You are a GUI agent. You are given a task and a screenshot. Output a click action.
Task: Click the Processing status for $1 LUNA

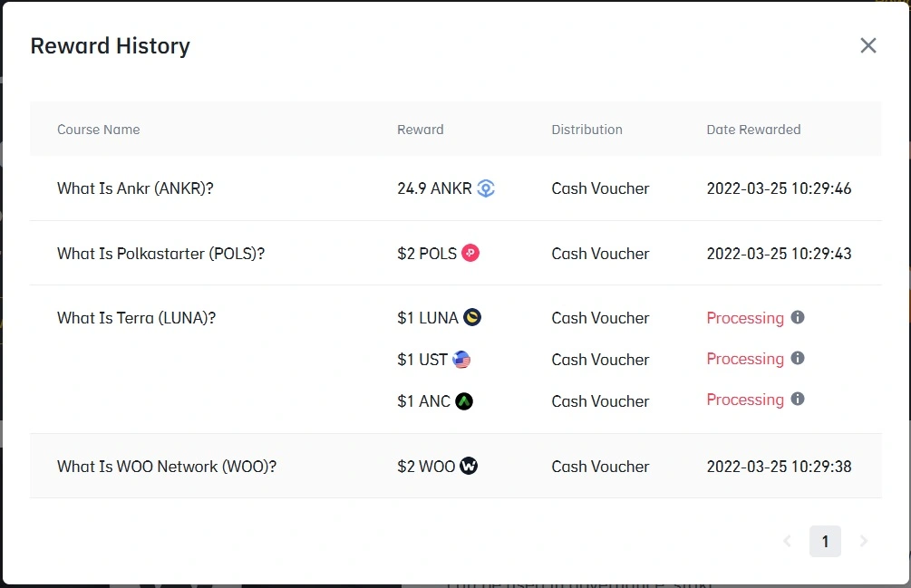click(x=745, y=318)
